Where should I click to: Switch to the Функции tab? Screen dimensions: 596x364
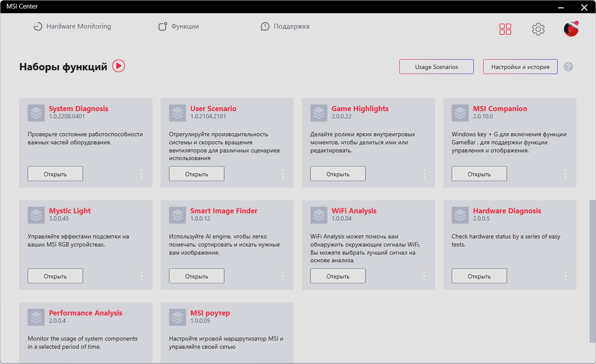click(178, 26)
